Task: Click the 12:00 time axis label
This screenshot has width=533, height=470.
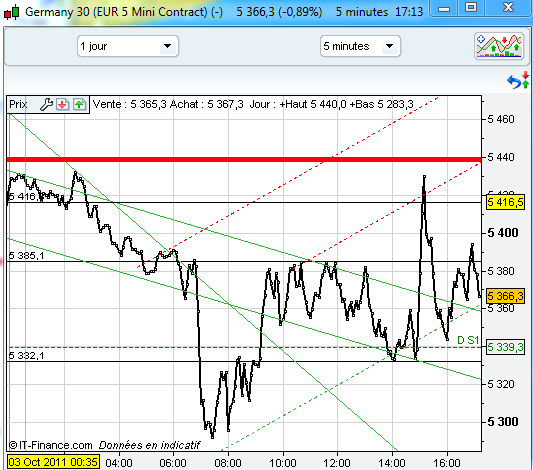Action: pos(337,463)
